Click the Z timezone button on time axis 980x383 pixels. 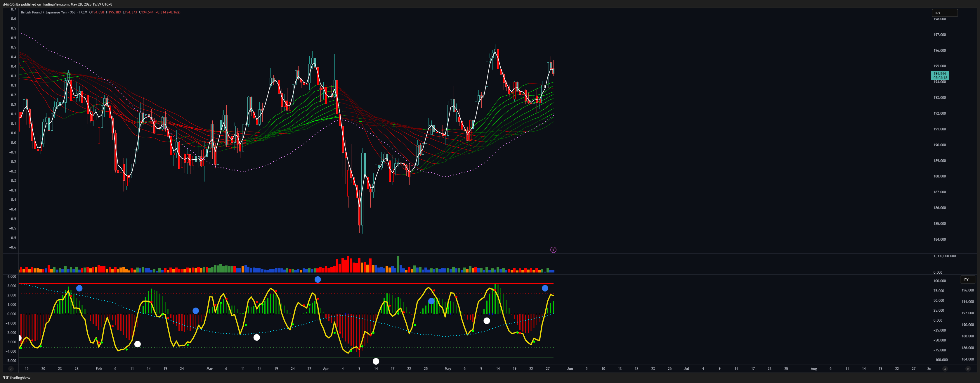point(11,369)
